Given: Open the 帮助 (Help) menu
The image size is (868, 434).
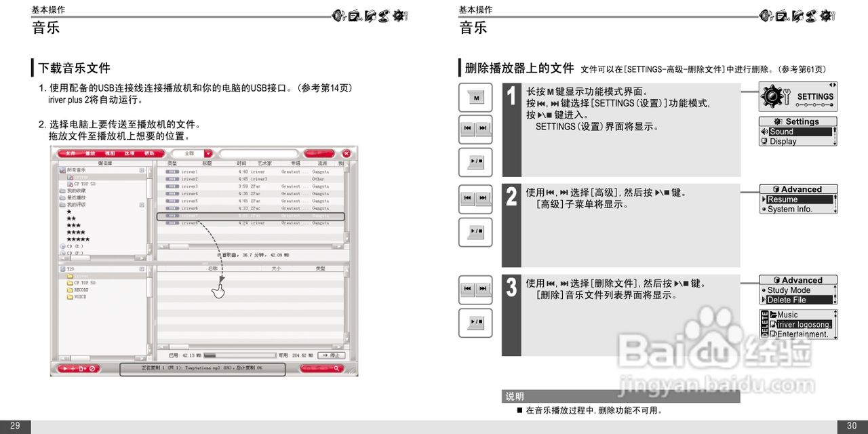Looking at the screenshot, I should pos(149,153).
